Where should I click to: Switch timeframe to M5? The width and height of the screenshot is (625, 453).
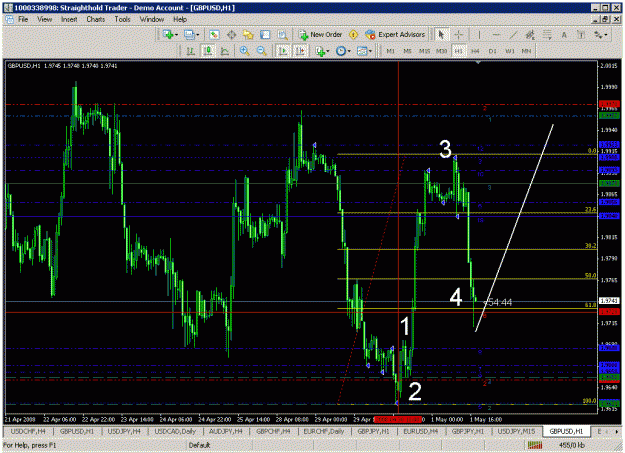(407, 51)
